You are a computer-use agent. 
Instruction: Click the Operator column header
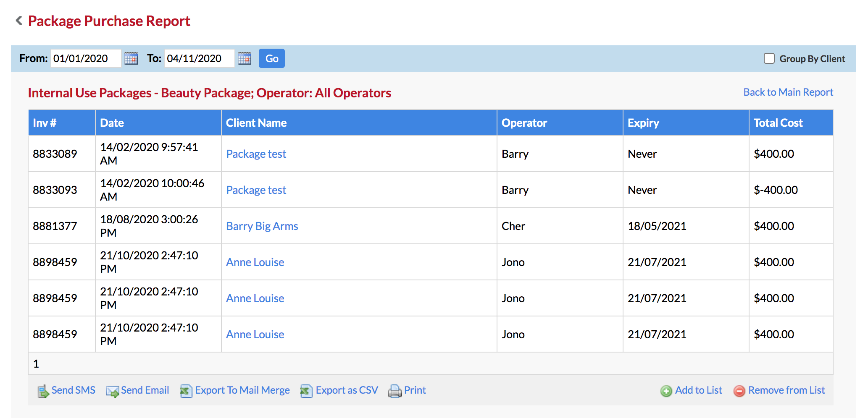[x=560, y=123]
